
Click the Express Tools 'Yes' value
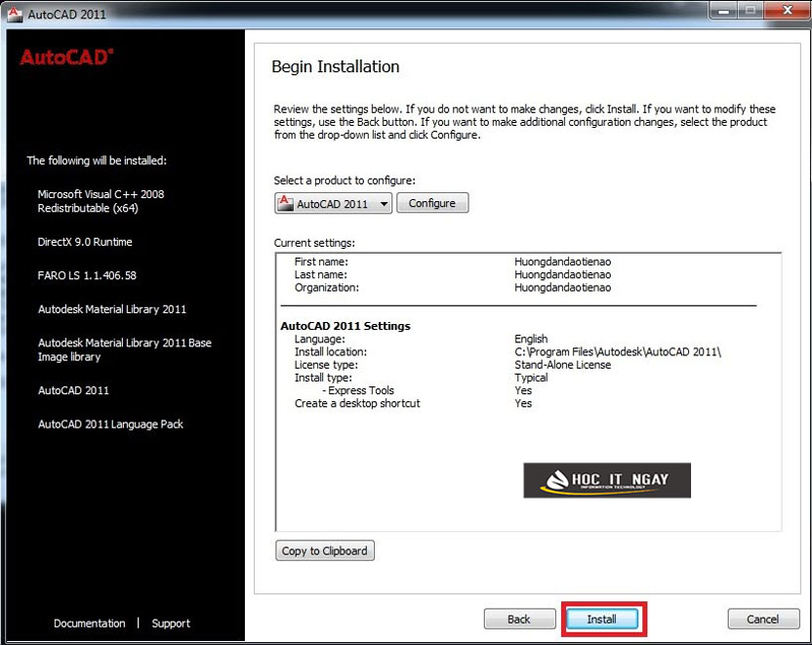click(x=523, y=390)
